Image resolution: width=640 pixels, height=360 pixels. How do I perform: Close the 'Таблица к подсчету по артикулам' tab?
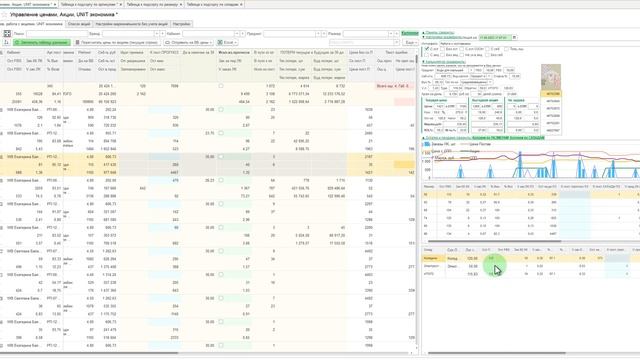(121, 4)
